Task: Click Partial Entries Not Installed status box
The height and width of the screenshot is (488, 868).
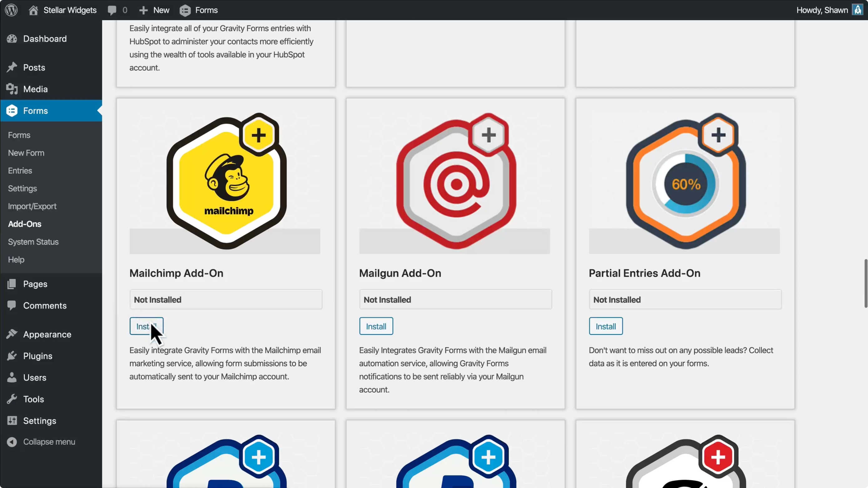Action: coord(685,300)
